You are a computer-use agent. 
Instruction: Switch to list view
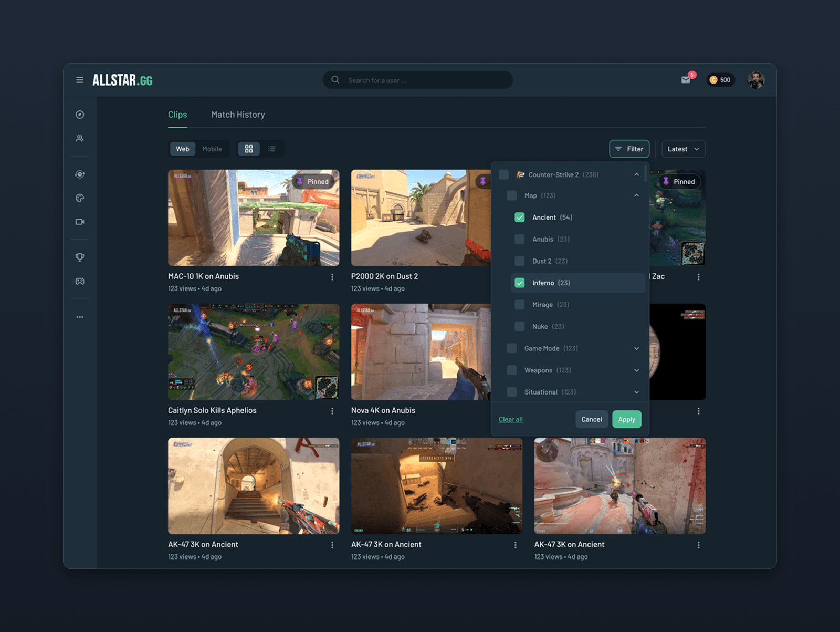click(x=271, y=149)
